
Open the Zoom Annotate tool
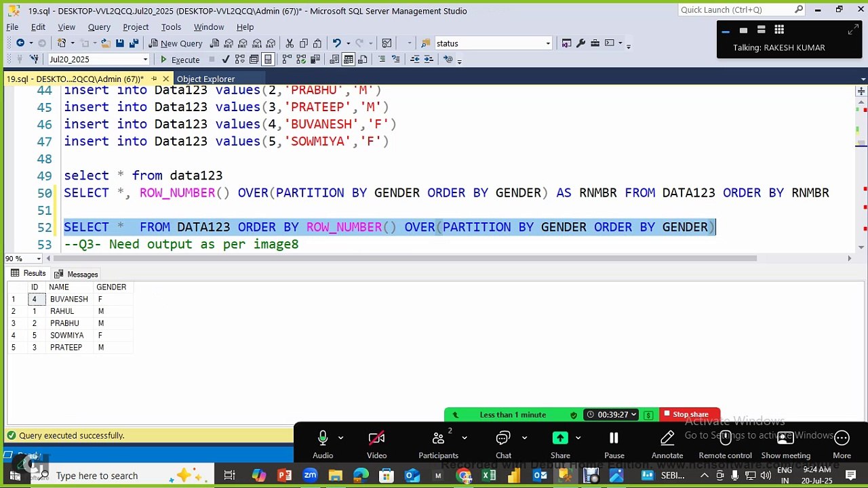667,444
